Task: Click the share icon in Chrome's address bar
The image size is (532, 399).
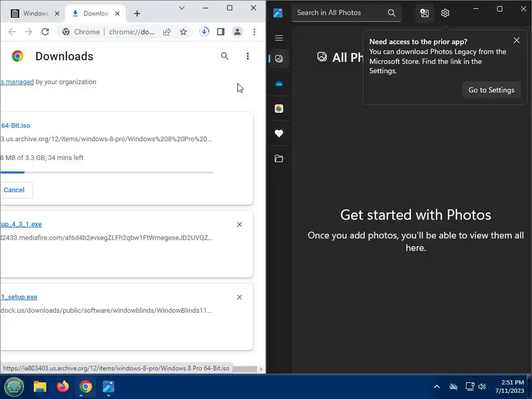Action: coord(167,32)
